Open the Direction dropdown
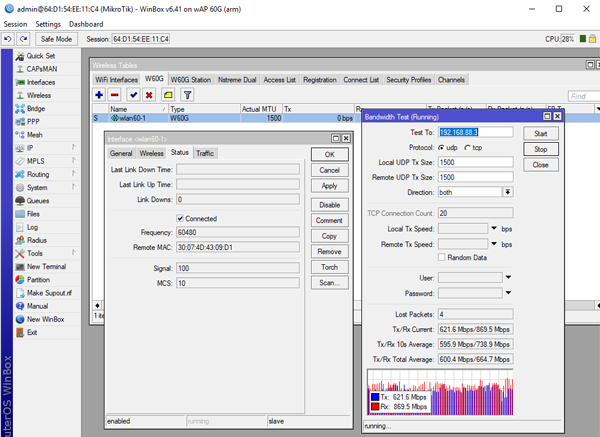Image resolution: width=600 pixels, height=437 pixels. [x=508, y=192]
